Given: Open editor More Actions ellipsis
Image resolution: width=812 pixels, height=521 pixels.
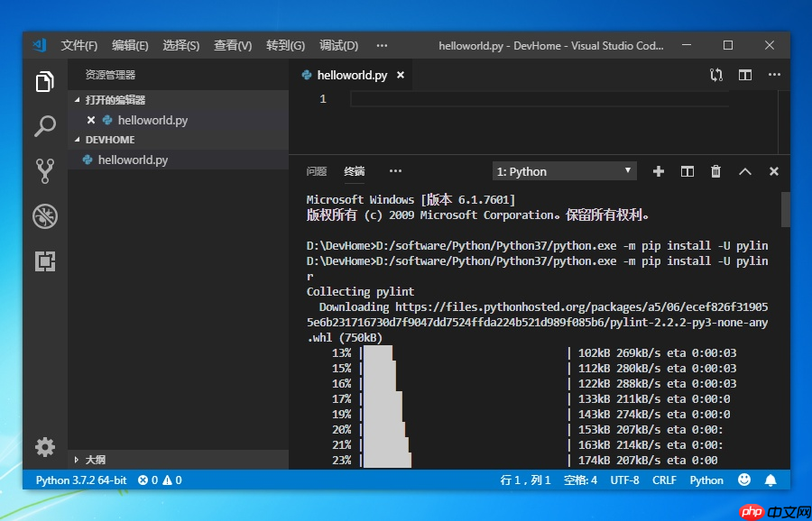Looking at the screenshot, I should (x=774, y=75).
